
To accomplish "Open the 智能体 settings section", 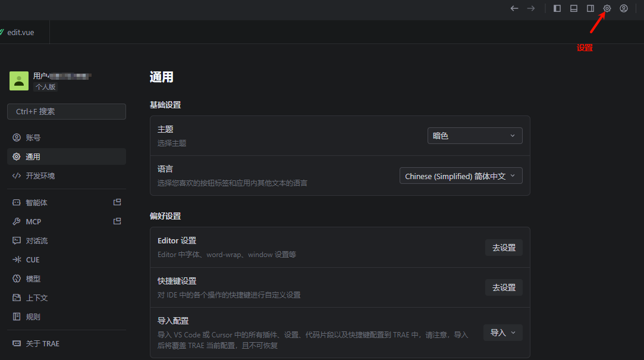I will point(67,202).
